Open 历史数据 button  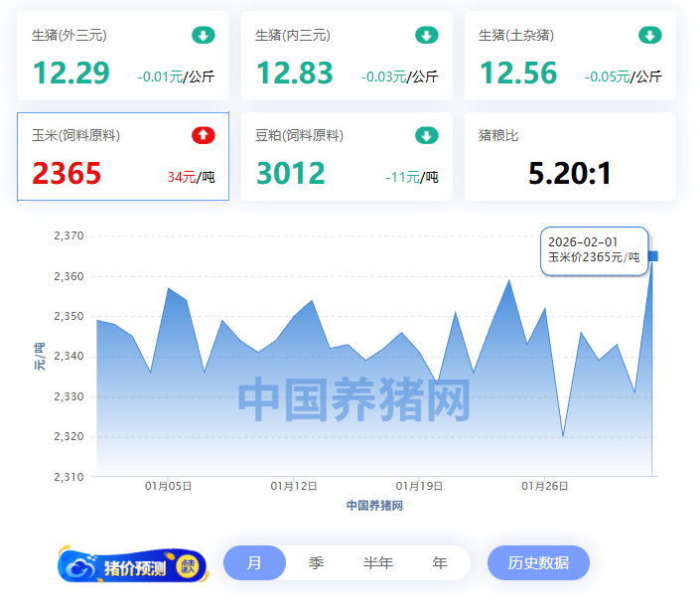tap(538, 562)
